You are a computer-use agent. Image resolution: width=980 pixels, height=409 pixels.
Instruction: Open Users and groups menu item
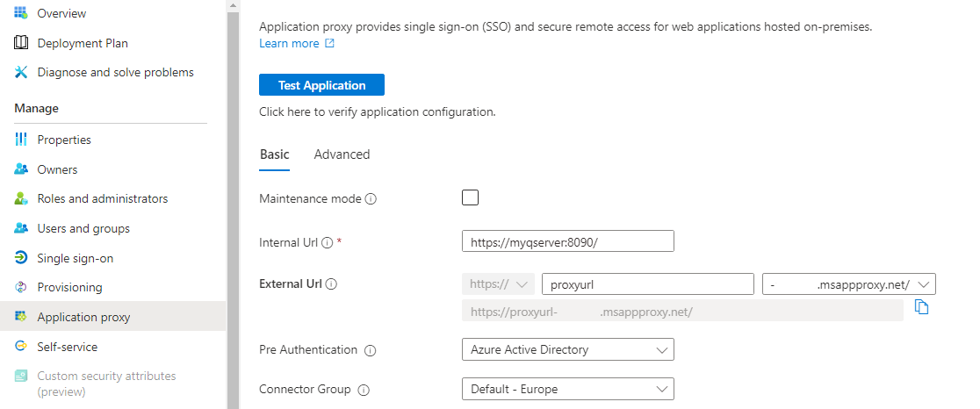(x=83, y=228)
